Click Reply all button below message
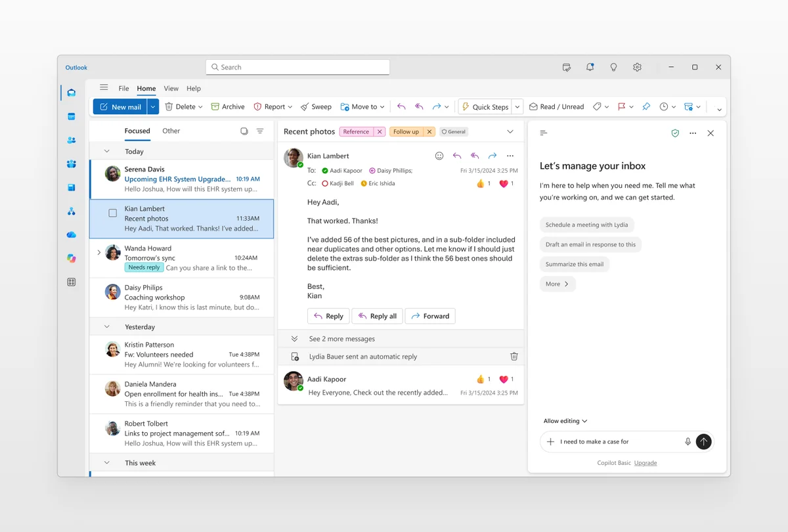 click(378, 316)
